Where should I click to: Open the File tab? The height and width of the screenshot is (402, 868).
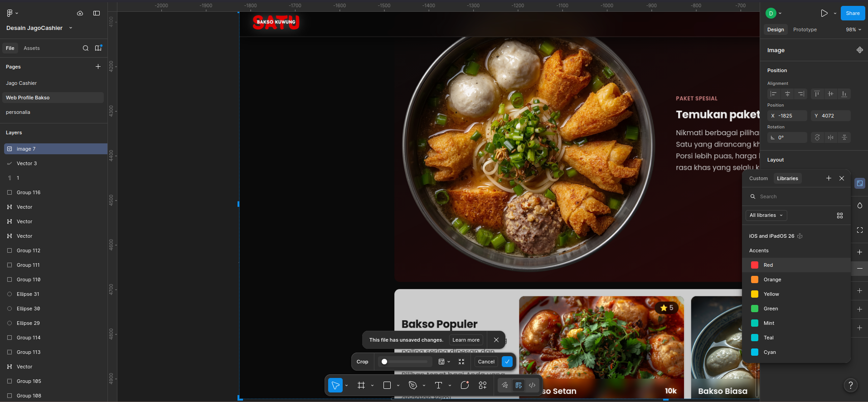point(10,48)
